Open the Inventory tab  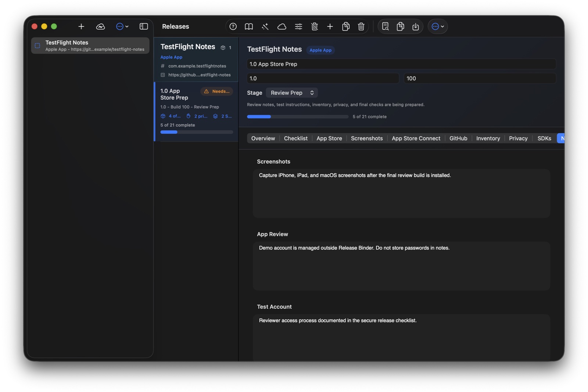click(488, 138)
